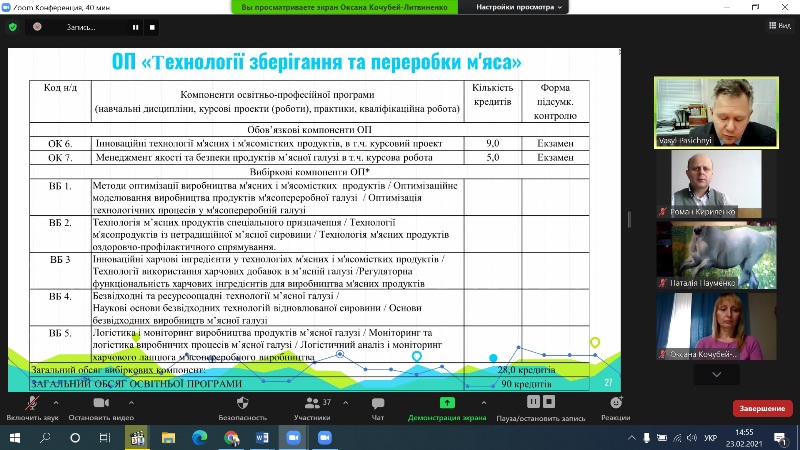Switch to first Zoom taskbar icon

(293, 438)
